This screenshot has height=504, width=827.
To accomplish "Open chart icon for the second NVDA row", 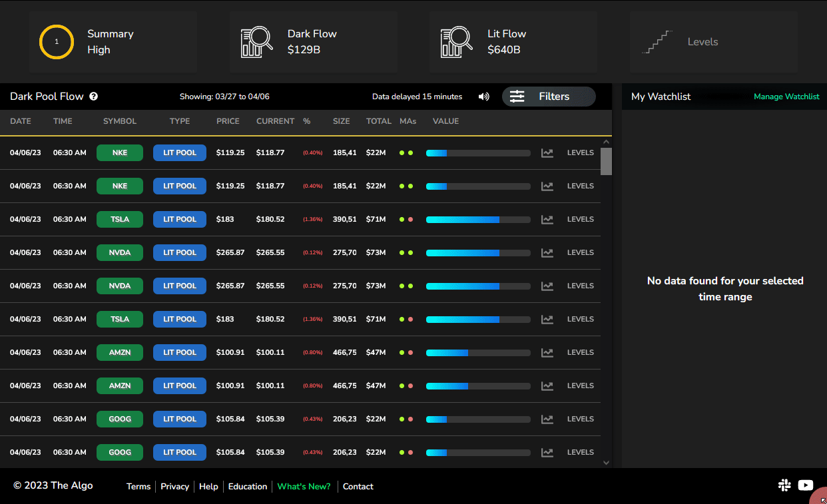I will click(x=547, y=286).
